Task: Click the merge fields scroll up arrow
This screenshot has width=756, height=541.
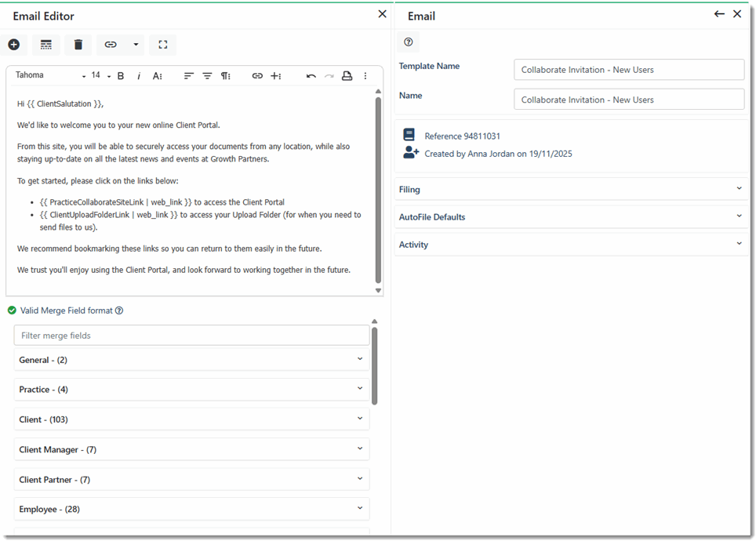Action: click(375, 321)
